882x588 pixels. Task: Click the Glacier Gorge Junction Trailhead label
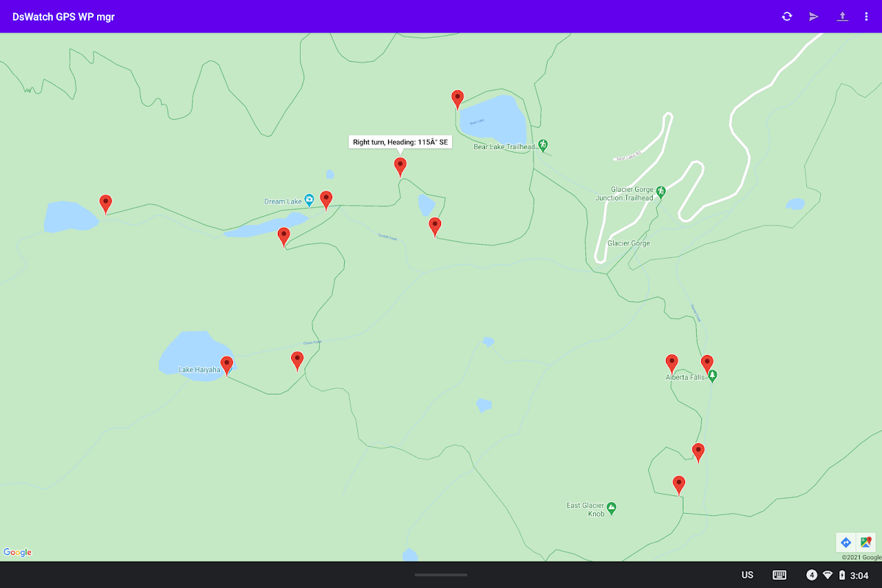pos(624,193)
